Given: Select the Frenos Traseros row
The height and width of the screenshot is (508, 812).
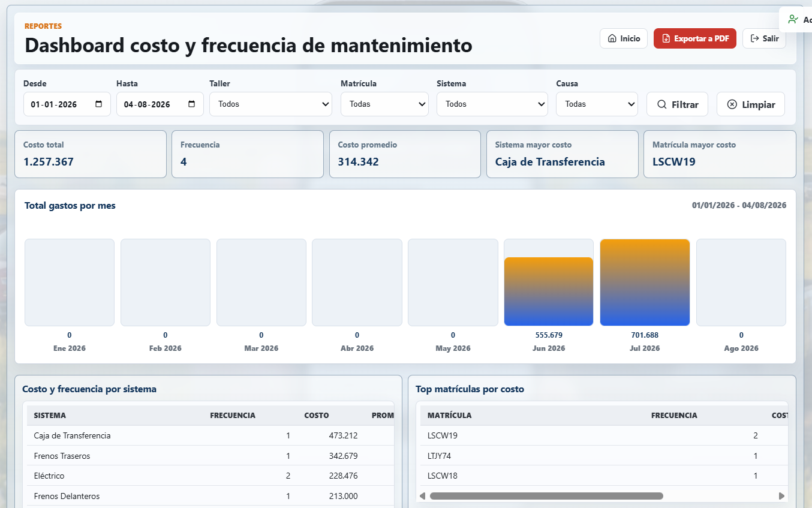Looking at the screenshot, I should [210, 456].
